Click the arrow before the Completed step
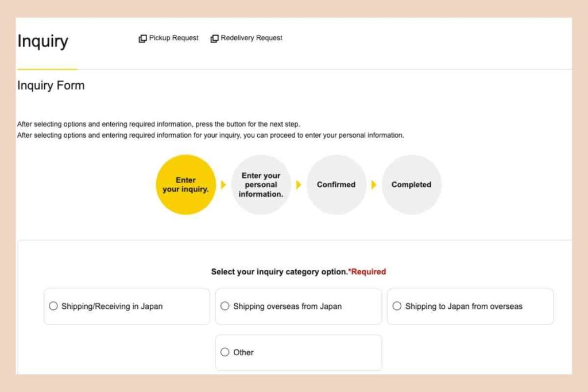Image resolution: width=588 pixels, height=392 pixels. (374, 185)
